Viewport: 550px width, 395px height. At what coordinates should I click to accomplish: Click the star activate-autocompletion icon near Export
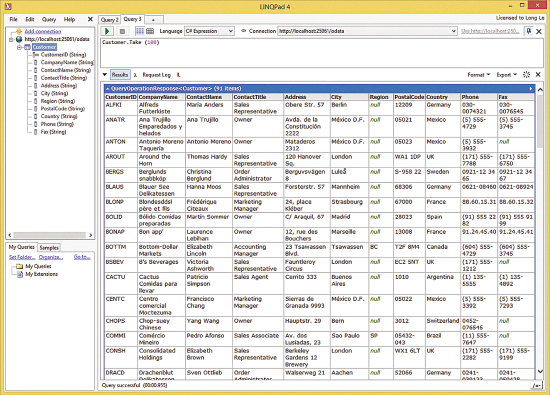click(526, 75)
